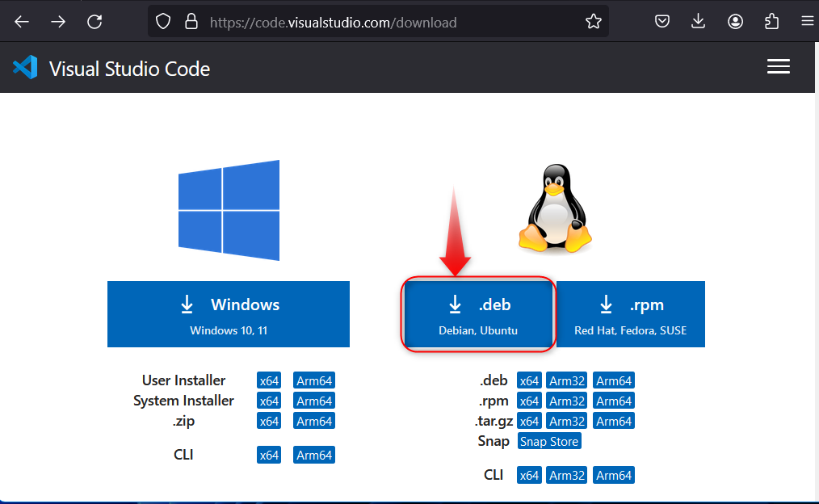Select x64 for Linux .tar.gz
The image size is (819, 504).
529,421
